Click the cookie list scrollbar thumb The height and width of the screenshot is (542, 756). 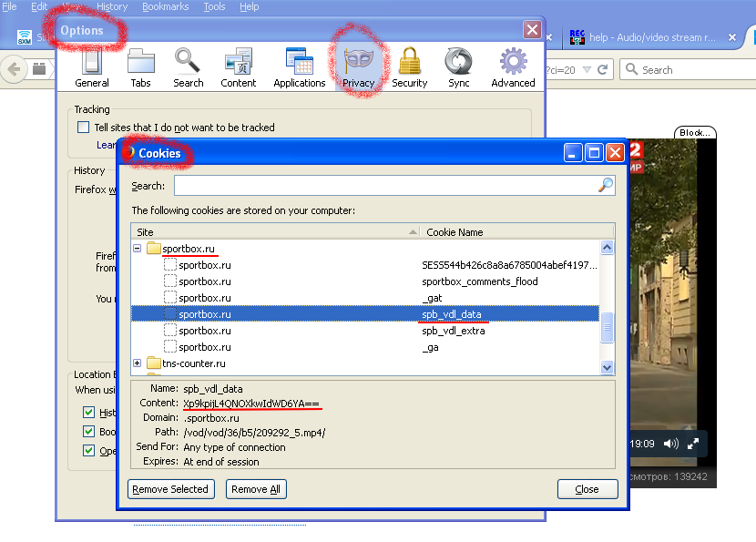607,327
